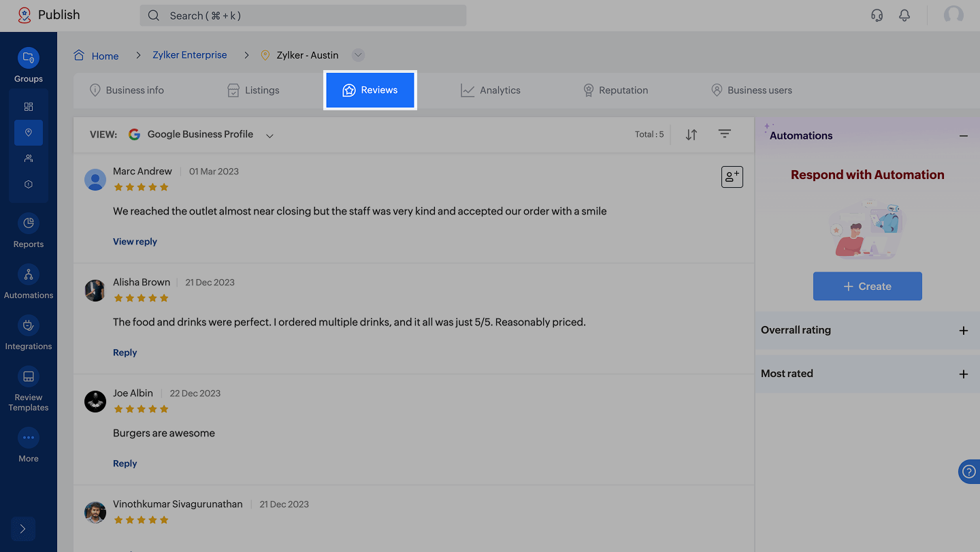Click Vinothkumar Sivagurunathan reviewer name
The height and width of the screenshot is (552, 980).
(178, 504)
